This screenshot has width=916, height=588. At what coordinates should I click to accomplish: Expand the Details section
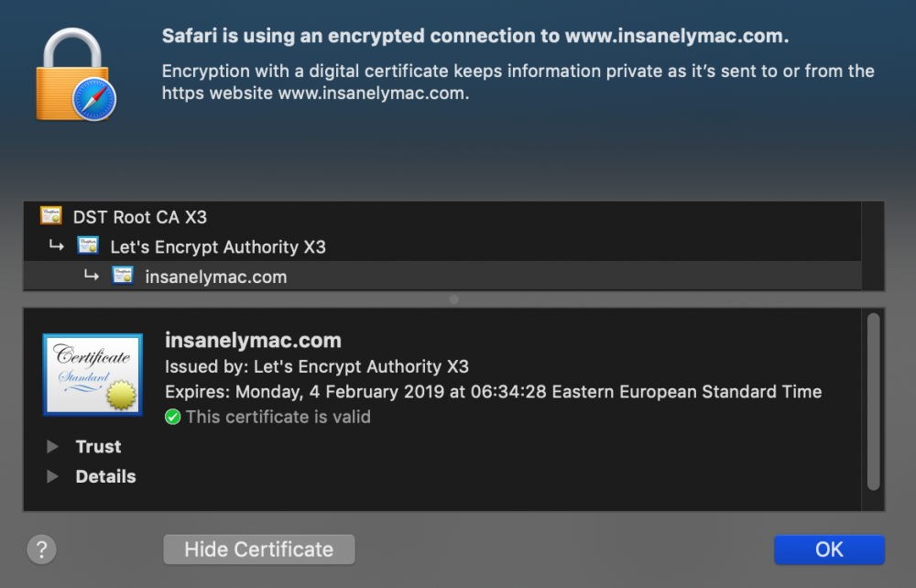(52, 476)
